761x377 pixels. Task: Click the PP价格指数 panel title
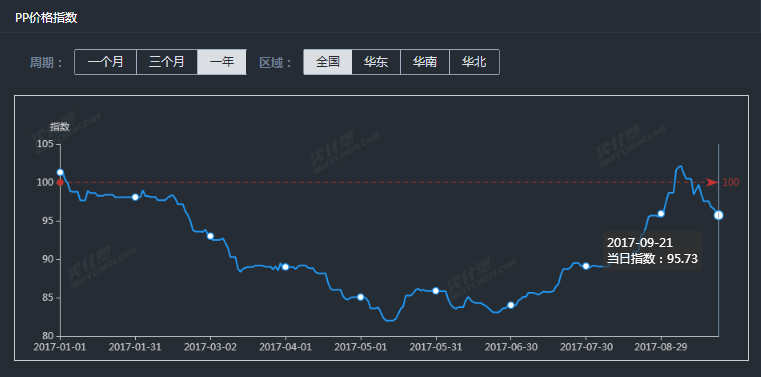tap(46, 18)
